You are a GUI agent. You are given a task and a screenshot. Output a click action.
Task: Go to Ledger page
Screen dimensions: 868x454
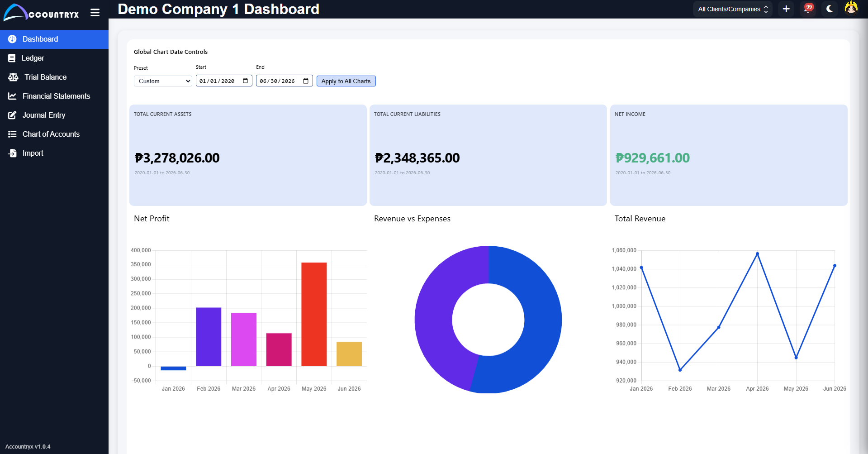coord(54,58)
